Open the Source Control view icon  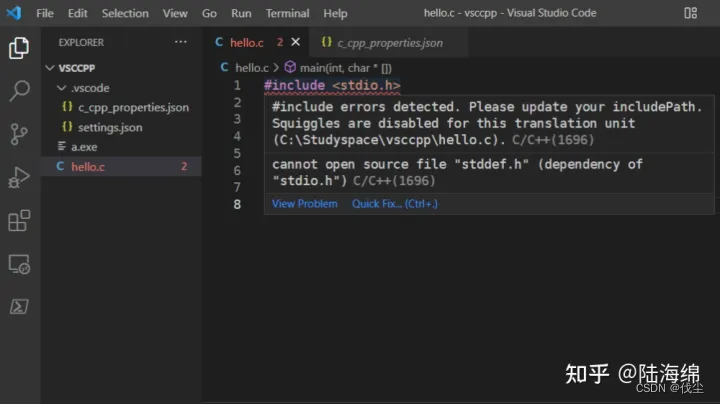click(x=19, y=134)
